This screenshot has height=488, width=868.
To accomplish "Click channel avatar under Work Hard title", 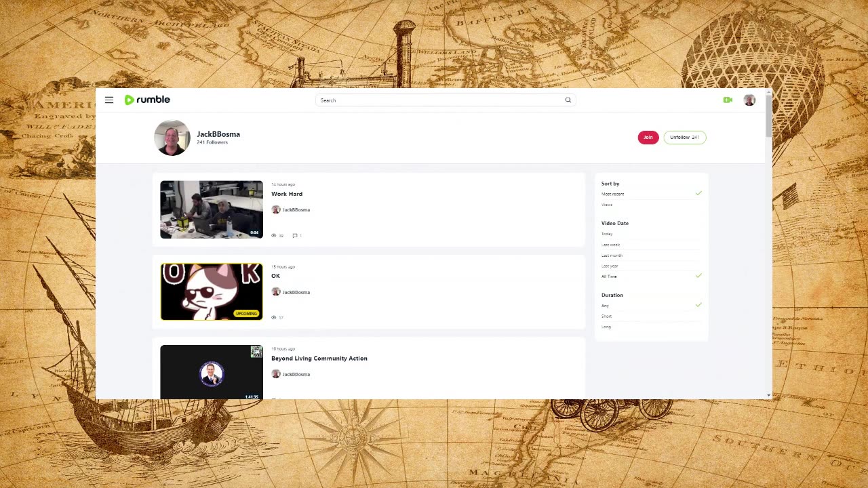I will [276, 209].
